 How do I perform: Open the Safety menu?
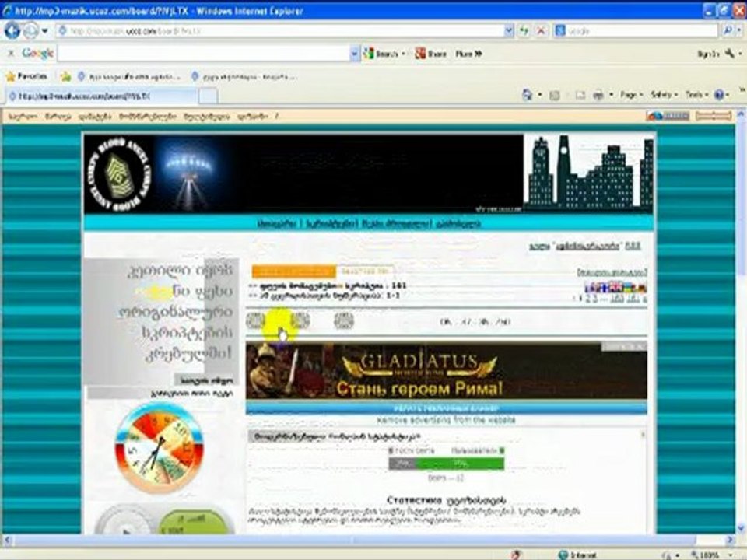pyautogui.click(x=663, y=95)
